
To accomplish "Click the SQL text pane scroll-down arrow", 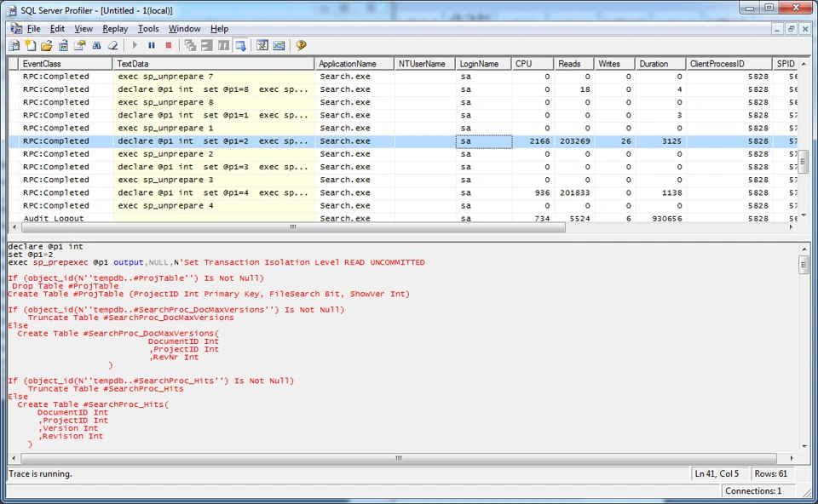I will [x=804, y=446].
